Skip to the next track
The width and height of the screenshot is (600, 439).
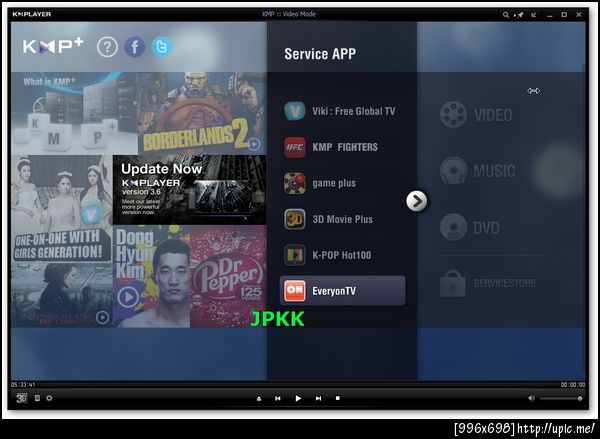318,398
